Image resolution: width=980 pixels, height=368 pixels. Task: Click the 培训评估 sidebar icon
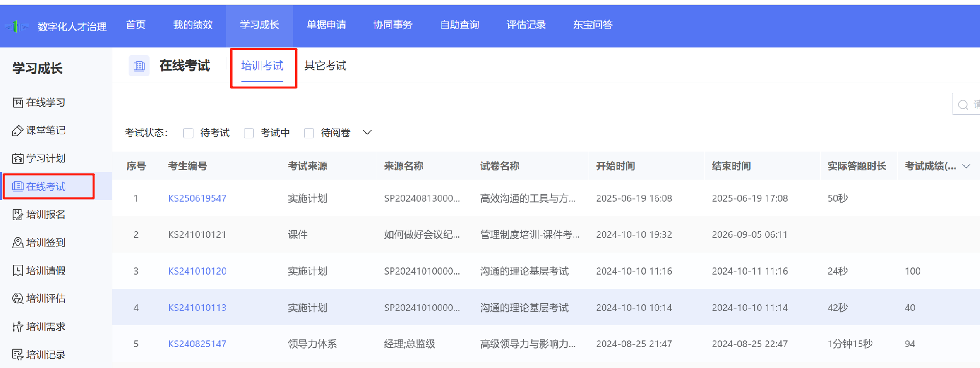pyautogui.click(x=18, y=299)
